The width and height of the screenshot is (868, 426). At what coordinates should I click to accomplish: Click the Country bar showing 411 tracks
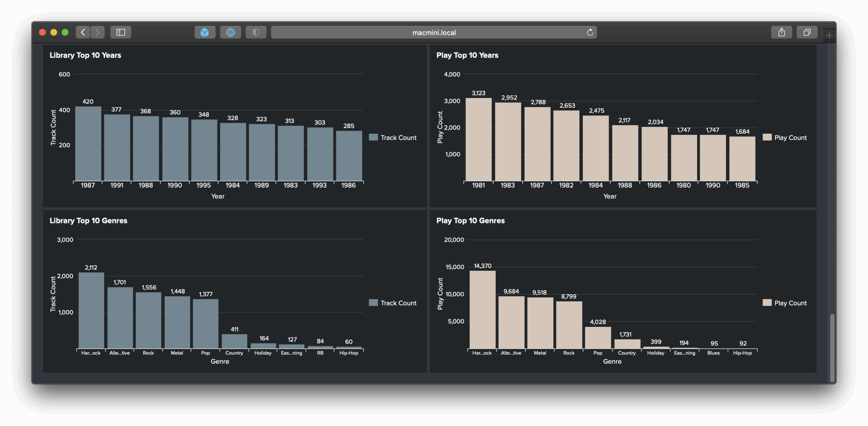click(234, 341)
